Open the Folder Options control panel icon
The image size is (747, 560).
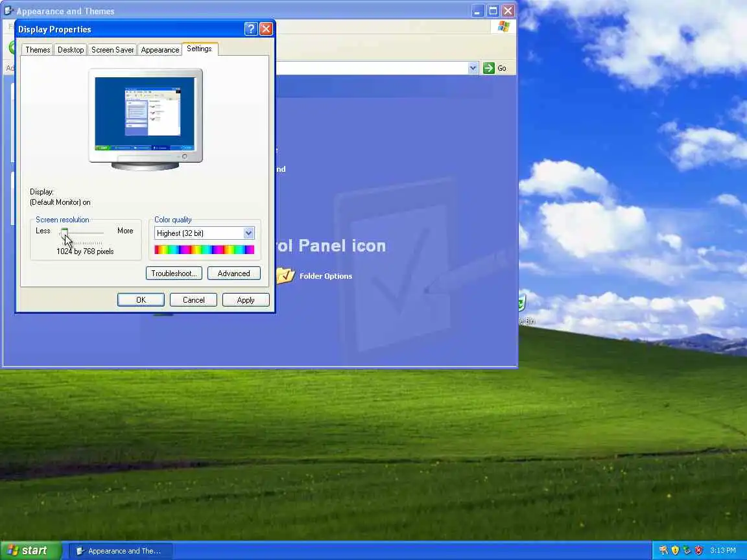tap(314, 275)
